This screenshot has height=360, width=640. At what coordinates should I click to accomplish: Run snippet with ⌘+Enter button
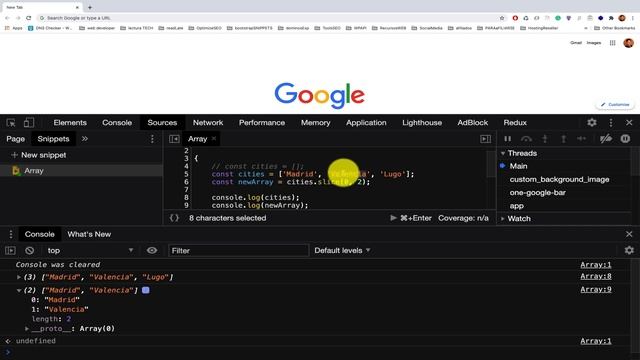(411, 218)
